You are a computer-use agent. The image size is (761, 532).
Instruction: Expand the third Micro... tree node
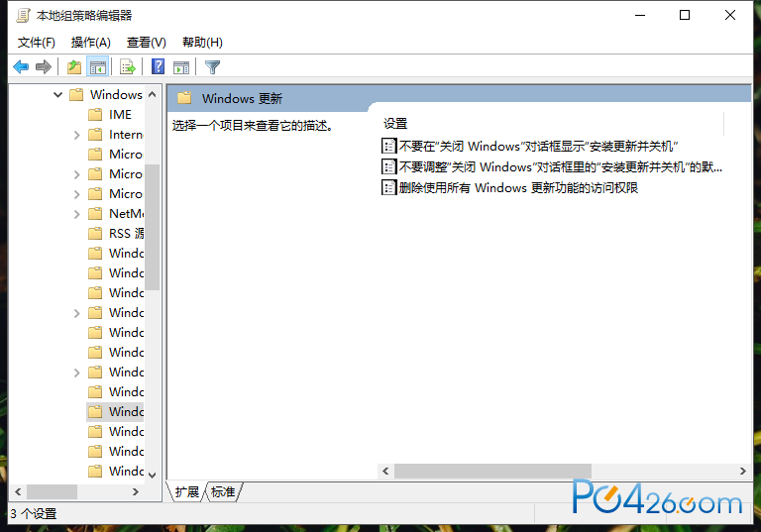click(x=76, y=194)
